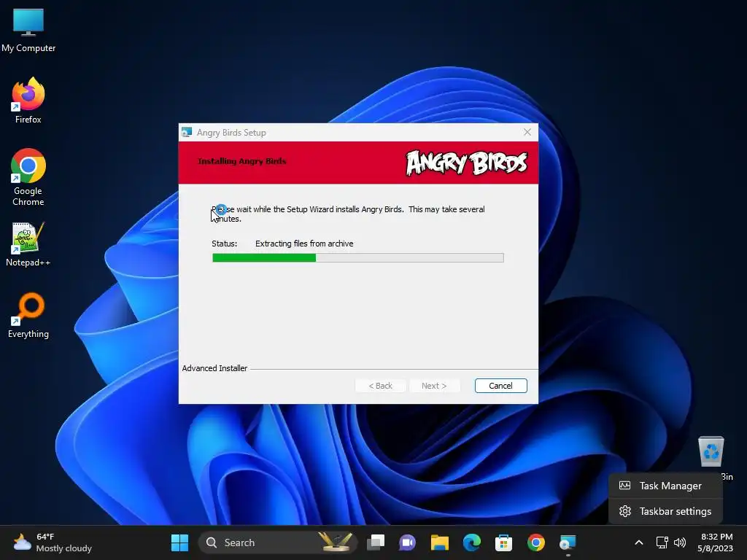
Task: Open File Explorer from taskbar
Action: pos(440,542)
